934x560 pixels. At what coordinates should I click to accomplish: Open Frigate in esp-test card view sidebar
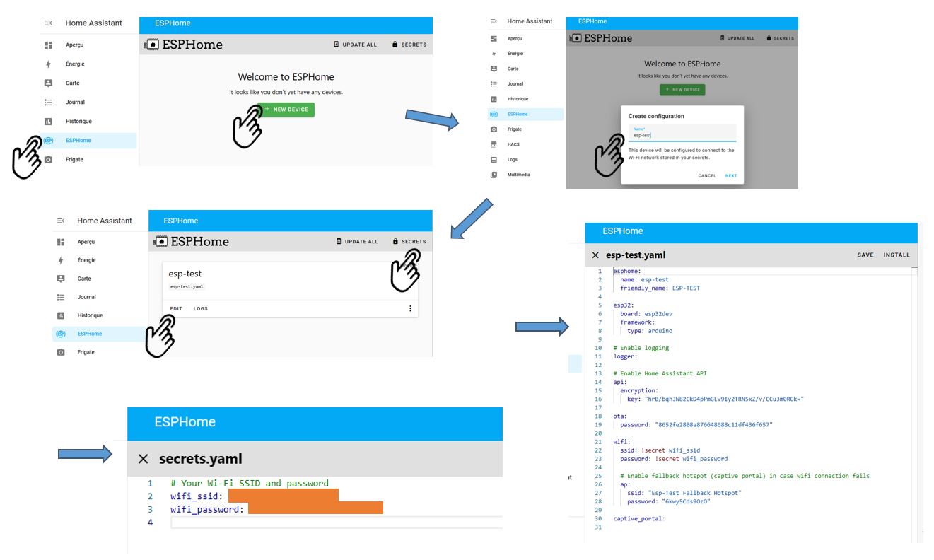[86, 352]
